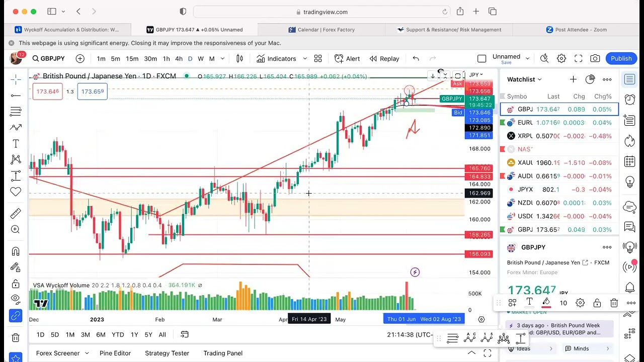Image resolution: width=644 pixels, height=362 pixels.
Task: Toggle stay-in-drawing-mode pencil lock
Action: point(16,267)
